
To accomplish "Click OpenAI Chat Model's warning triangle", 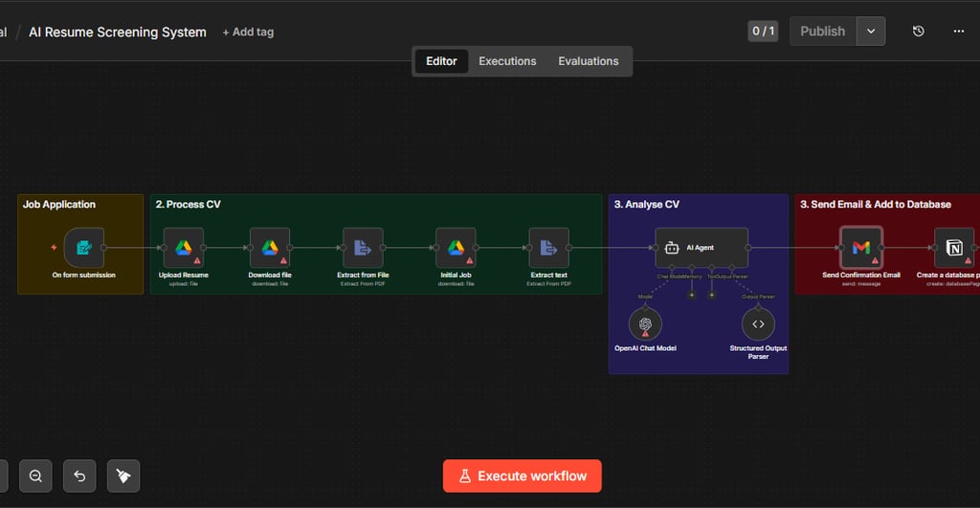I will (645, 334).
